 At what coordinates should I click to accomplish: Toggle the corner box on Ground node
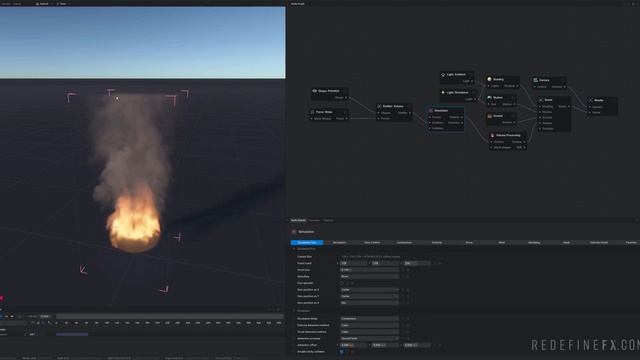point(513,116)
